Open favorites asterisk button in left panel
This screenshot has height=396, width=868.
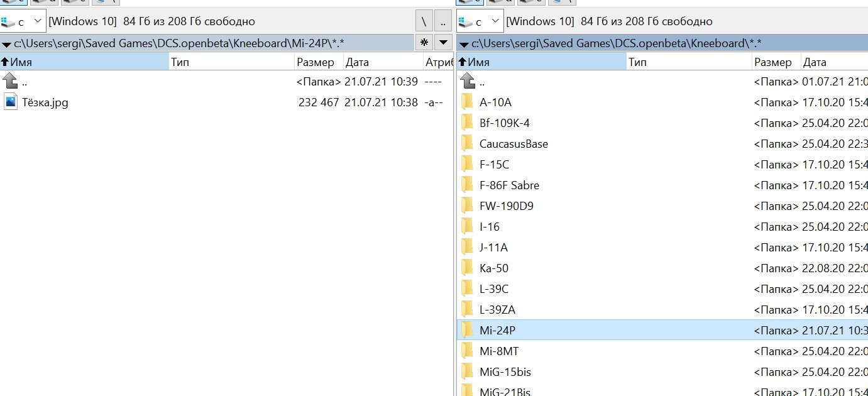(x=424, y=43)
